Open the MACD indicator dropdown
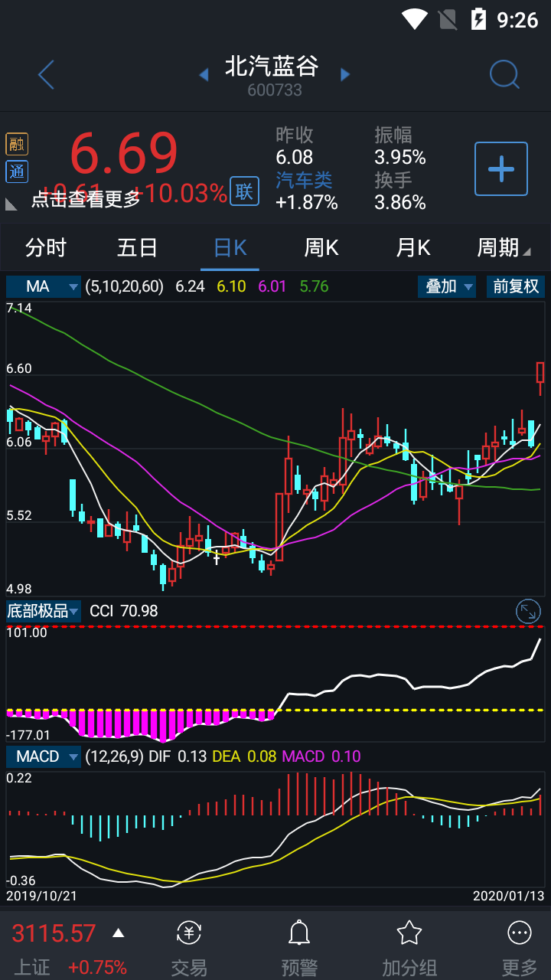 pyautogui.click(x=44, y=756)
